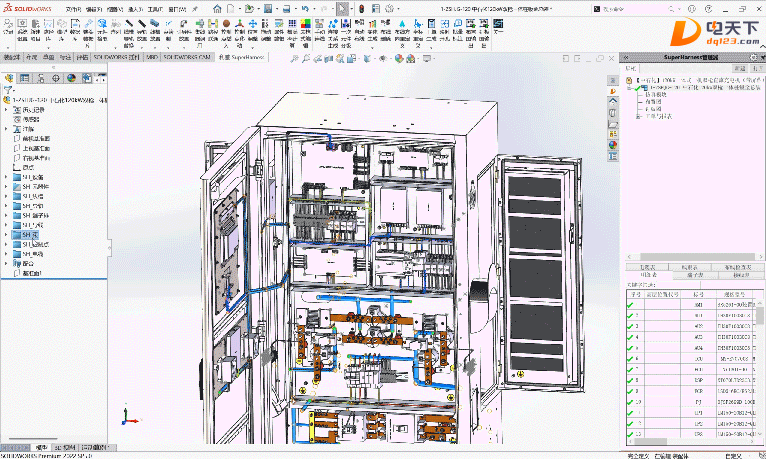
Task: Activate Zoom to Area in the view toolbar
Action: tap(306, 59)
